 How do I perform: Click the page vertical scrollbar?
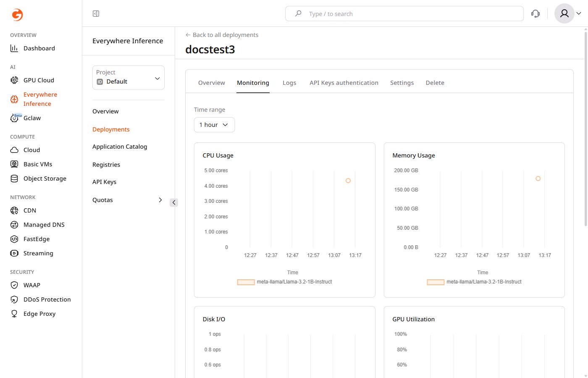586,128
